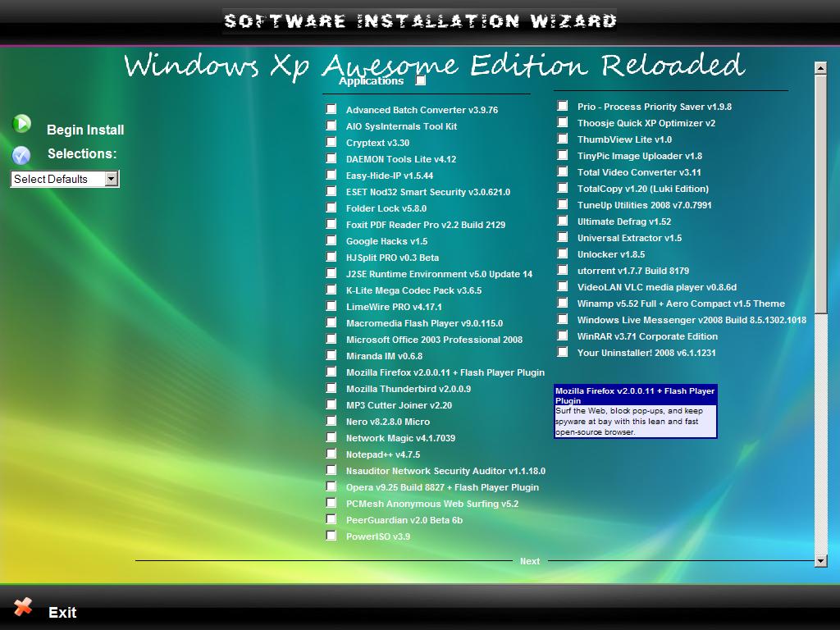Enable Folder Lock v5.8.0 checkbox

tap(331, 208)
